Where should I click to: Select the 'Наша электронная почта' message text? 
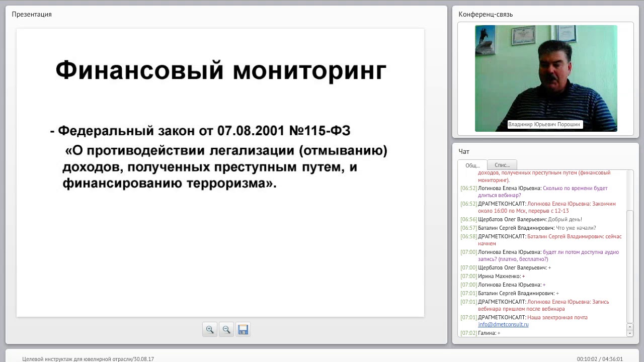coord(557,317)
